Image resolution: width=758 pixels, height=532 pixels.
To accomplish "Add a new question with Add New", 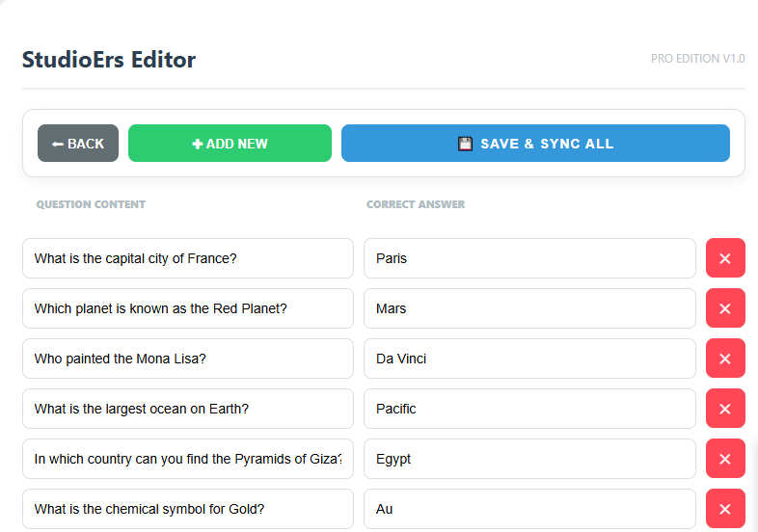I will [230, 144].
